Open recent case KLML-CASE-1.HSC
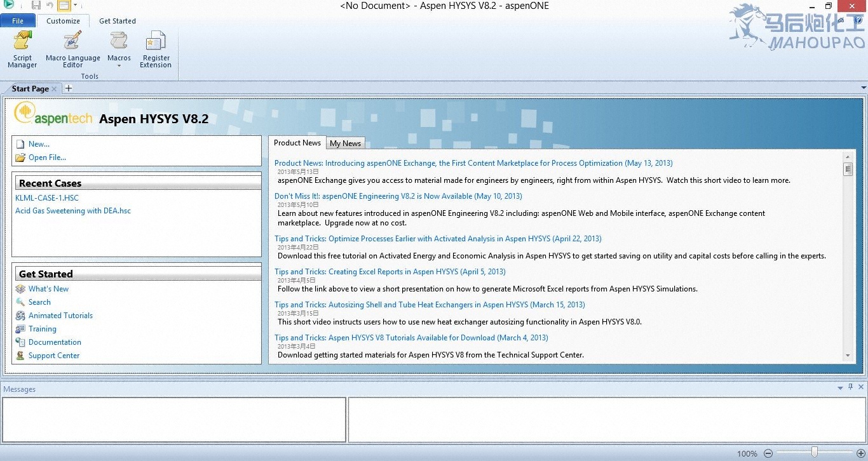The image size is (868, 461). point(47,198)
